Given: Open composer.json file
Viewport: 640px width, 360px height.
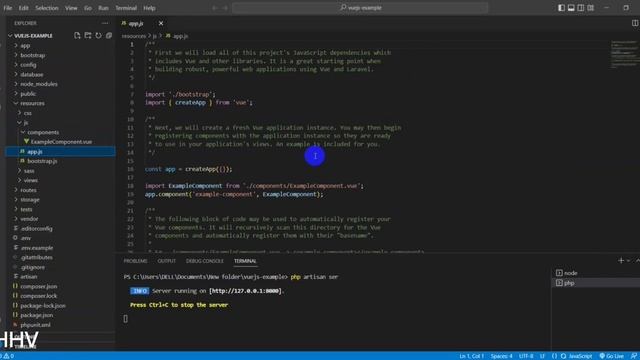Looking at the screenshot, I should click(x=38, y=286).
